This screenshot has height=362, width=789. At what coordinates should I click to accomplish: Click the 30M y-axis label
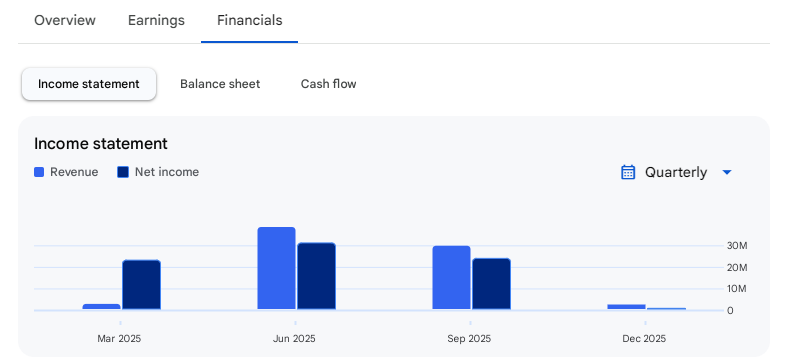[x=737, y=246]
